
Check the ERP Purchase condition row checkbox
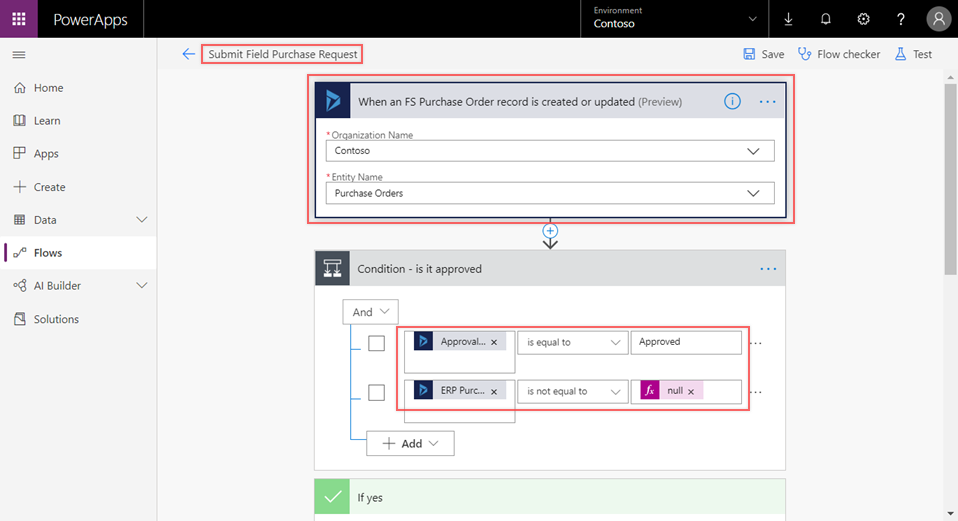[x=376, y=393]
